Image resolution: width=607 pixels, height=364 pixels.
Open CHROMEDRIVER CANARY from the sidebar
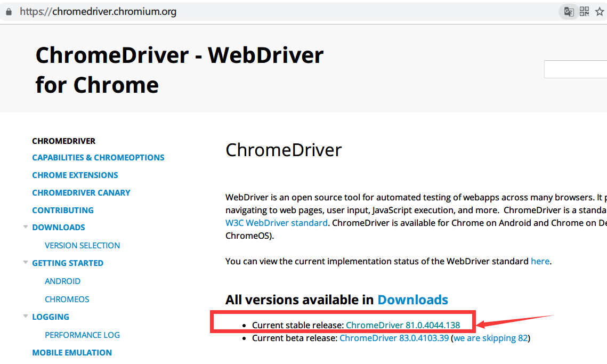(81, 192)
